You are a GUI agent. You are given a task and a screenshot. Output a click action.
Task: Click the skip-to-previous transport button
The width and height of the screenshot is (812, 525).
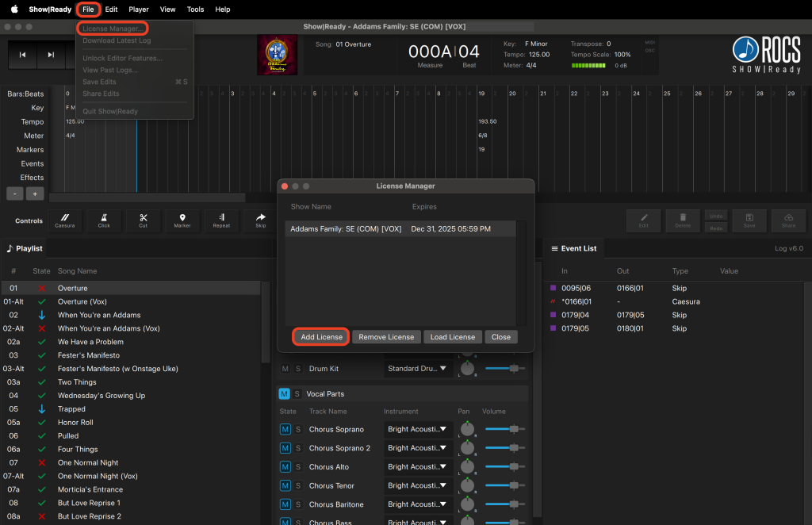click(x=23, y=55)
